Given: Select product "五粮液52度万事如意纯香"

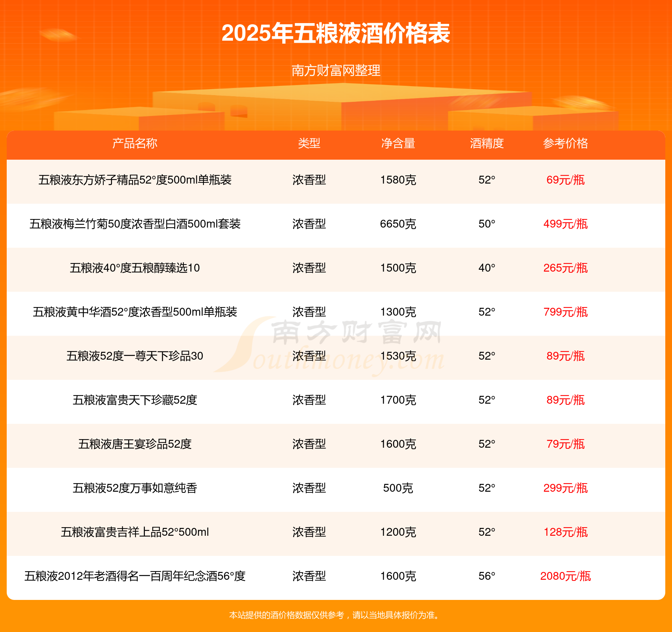Looking at the screenshot, I should [x=135, y=488].
